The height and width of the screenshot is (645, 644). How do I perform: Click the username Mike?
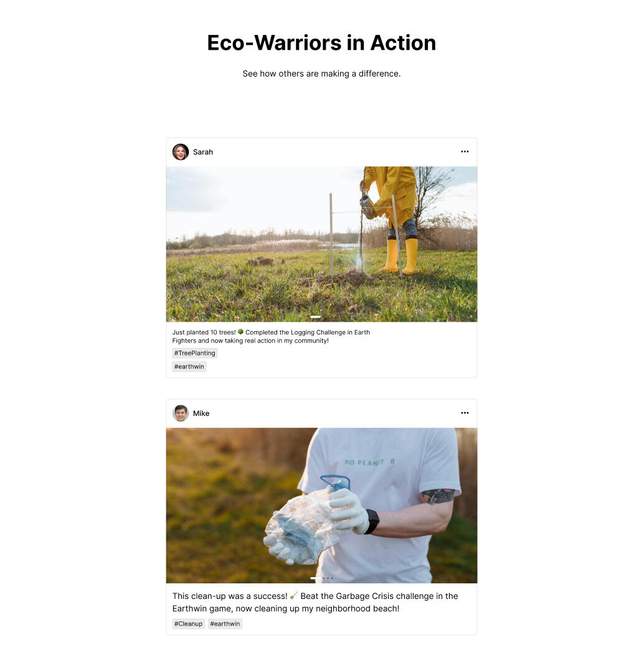coord(201,413)
